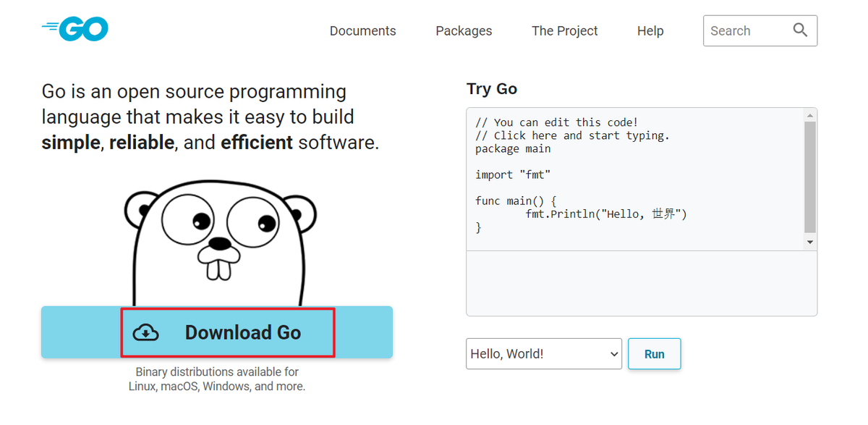Click the 'Try Go' heading
The width and height of the screenshot is (868, 425).
(492, 88)
